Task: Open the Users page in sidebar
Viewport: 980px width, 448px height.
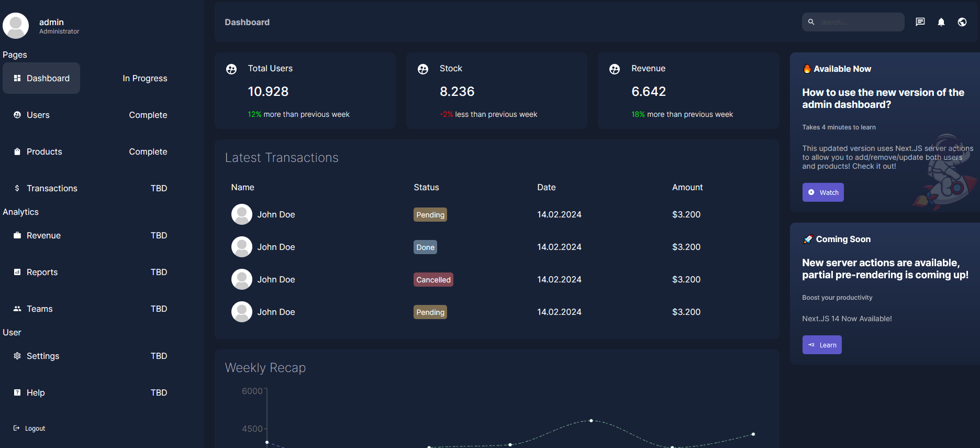Action: 38,115
